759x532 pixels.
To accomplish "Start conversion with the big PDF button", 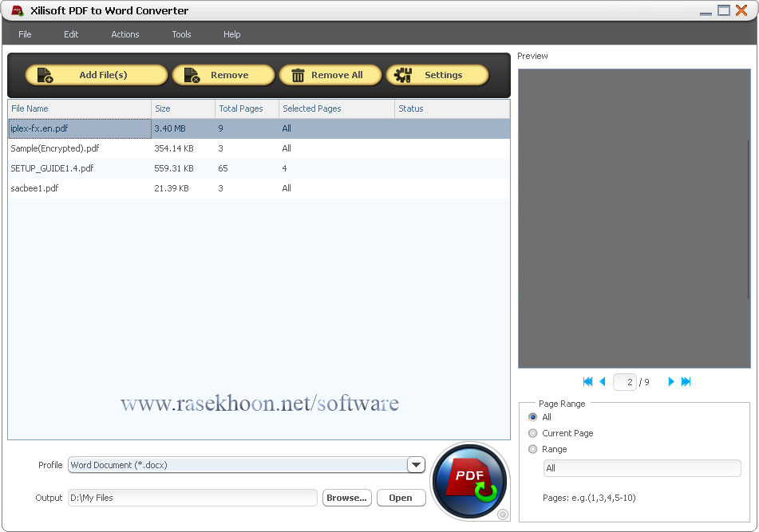I will [470, 482].
